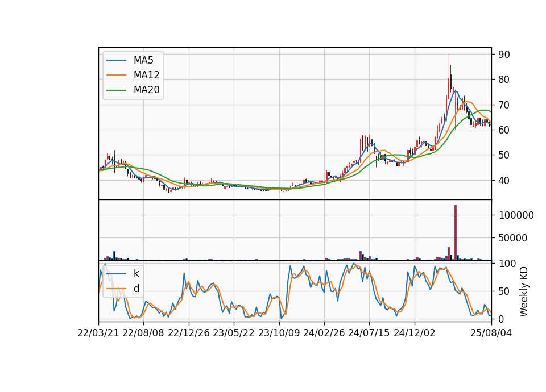Click the 23/05/22 date axis label
This screenshot has height=392, width=546.
(x=234, y=333)
